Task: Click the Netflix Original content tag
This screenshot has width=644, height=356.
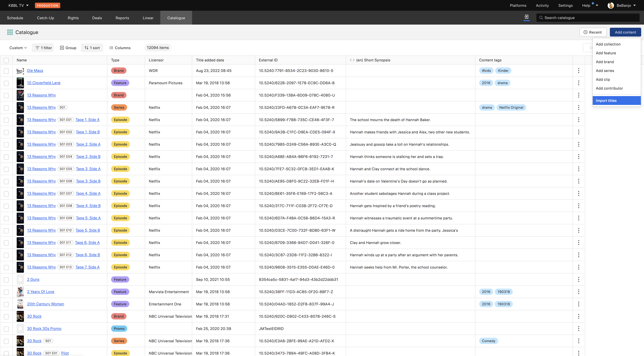Action: [x=511, y=107]
